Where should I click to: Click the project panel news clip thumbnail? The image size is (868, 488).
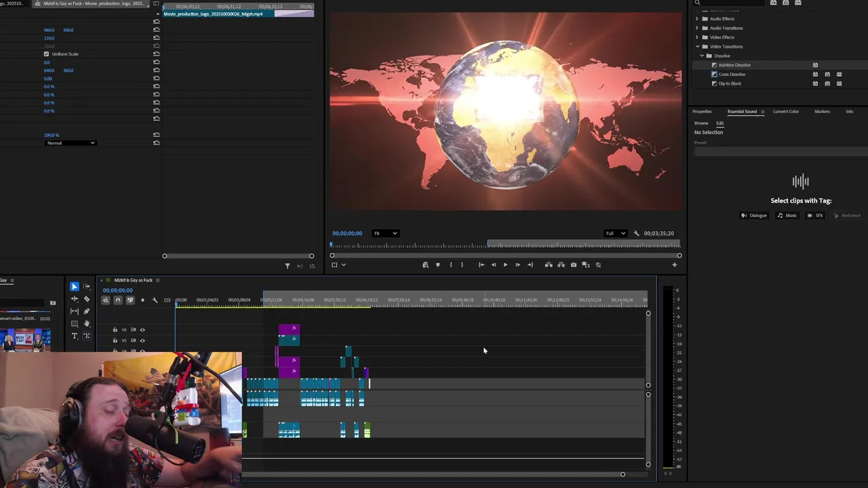tap(25, 339)
